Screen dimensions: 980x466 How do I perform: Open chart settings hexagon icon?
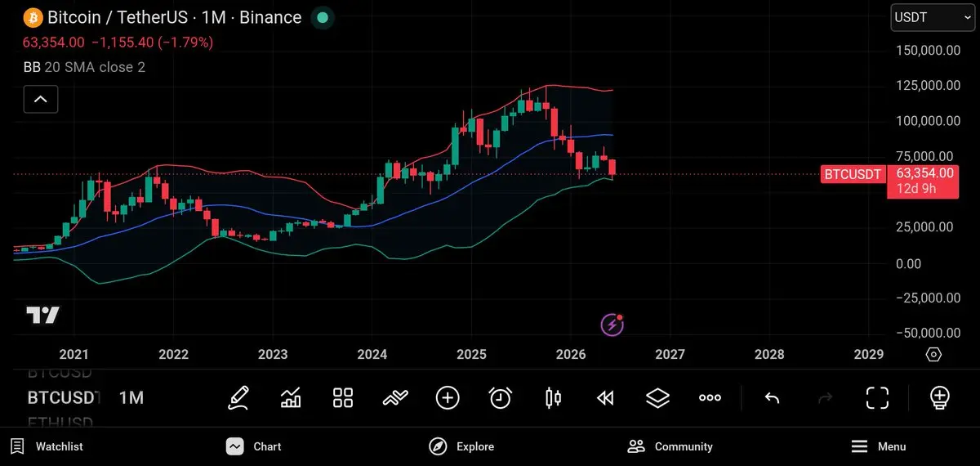point(933,354)
